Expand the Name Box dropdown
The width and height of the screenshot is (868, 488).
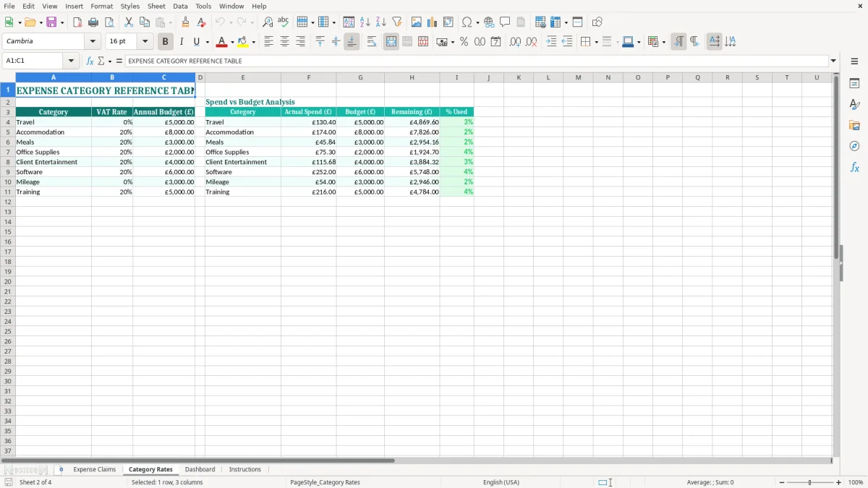click(72, 61)
